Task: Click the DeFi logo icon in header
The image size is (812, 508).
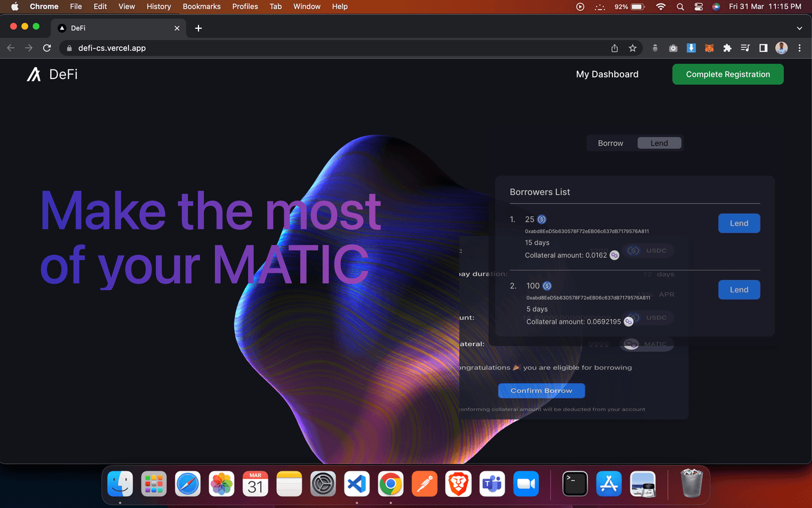Action: (x=34, y=75)
